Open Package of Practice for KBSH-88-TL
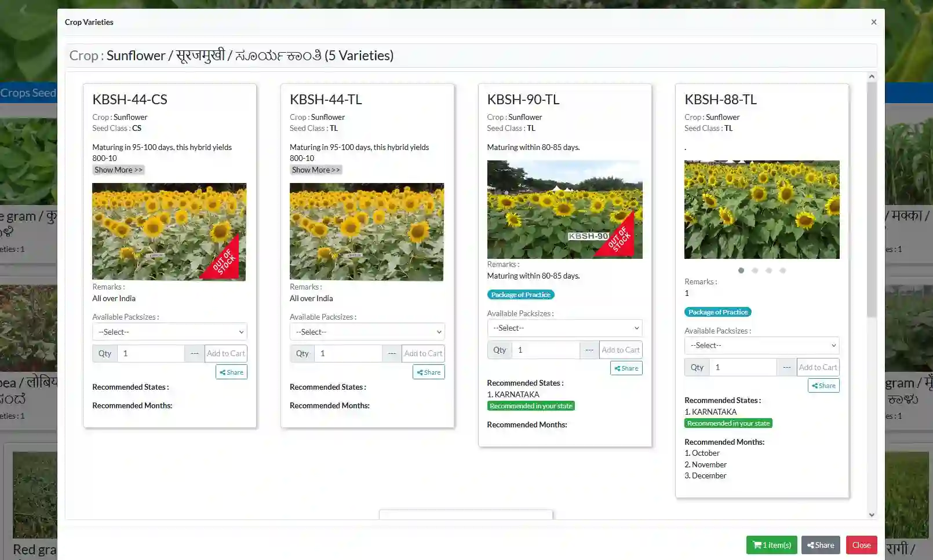The image size is (933, 560). click(718, 312)
